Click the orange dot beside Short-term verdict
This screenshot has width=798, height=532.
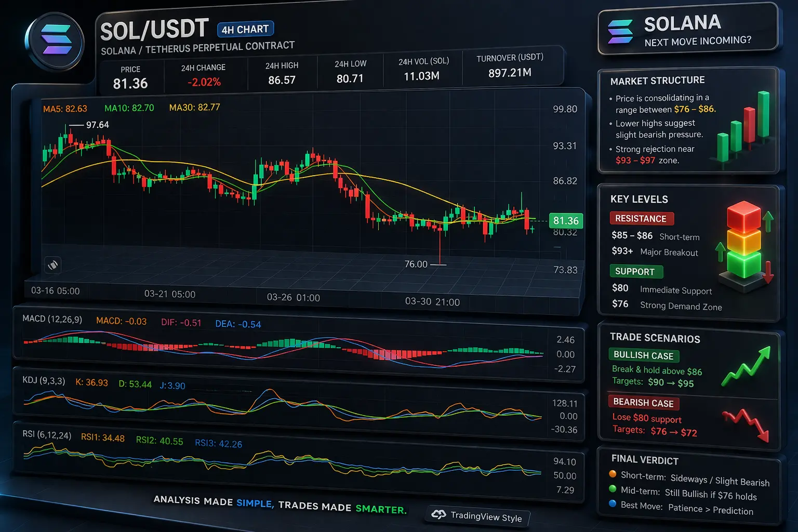(613, 474)
